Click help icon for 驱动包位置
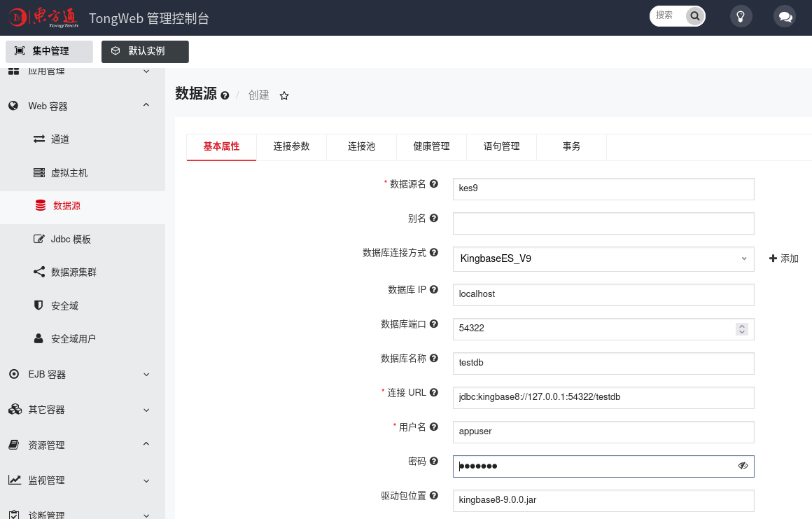 coord(434,496)
